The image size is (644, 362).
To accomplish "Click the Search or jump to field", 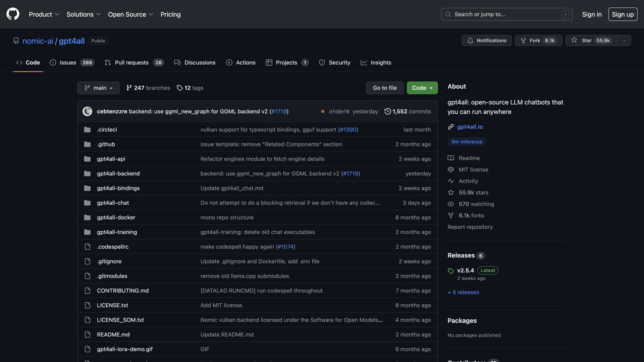I will coord(506,14).
